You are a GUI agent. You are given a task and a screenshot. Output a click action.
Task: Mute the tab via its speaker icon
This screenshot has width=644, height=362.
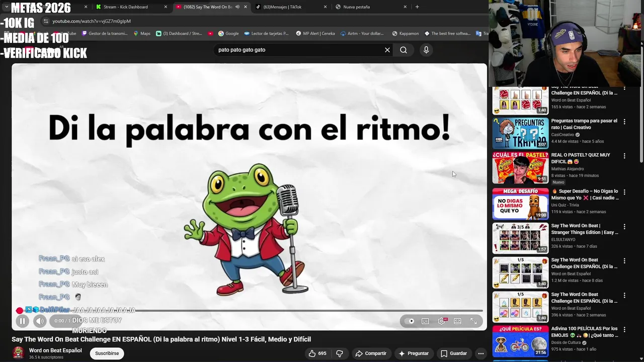[237, 7]
